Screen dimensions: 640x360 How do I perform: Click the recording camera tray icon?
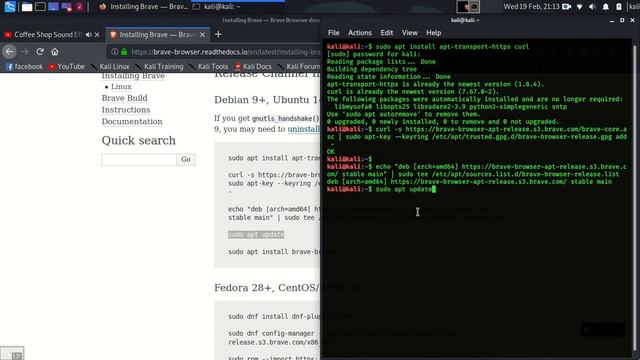click(567, 7)
